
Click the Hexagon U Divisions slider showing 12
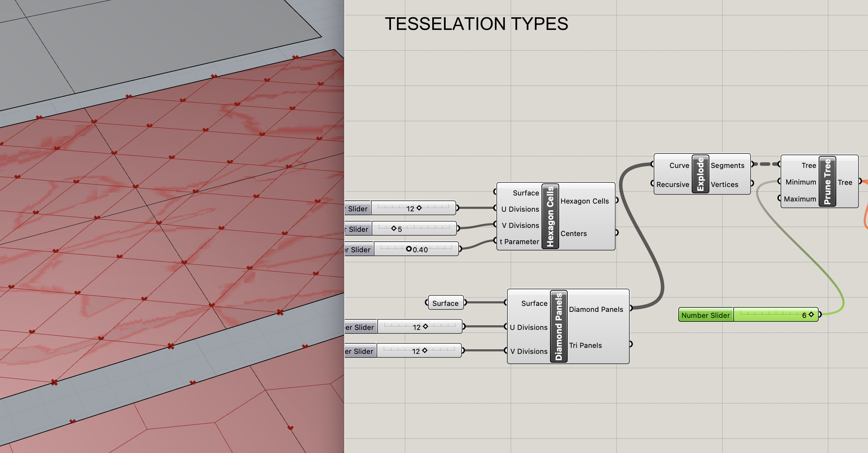tap(414, 208)
